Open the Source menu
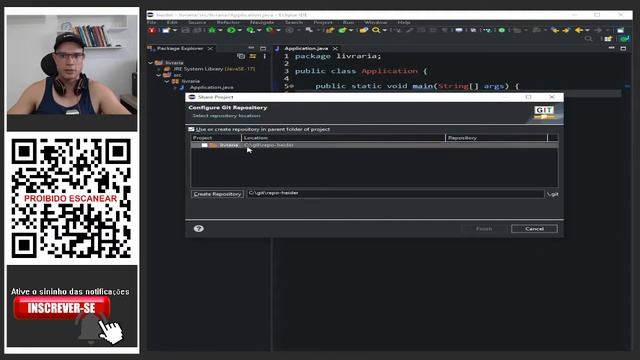Screen dimensions: 640x360 point(197,22)
